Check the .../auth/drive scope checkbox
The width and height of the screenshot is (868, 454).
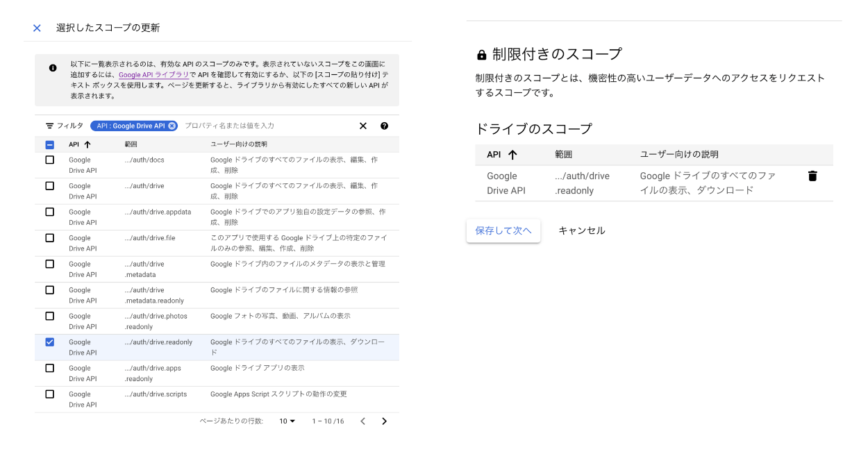[x=49, y=185]
